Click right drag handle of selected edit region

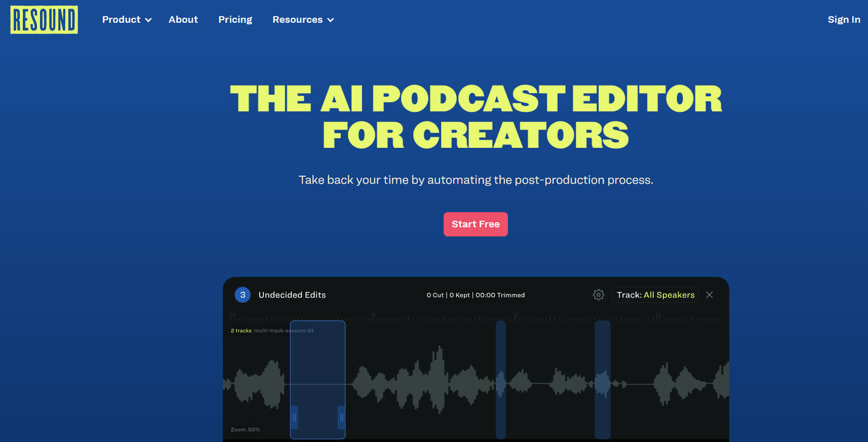pos(341,417)
